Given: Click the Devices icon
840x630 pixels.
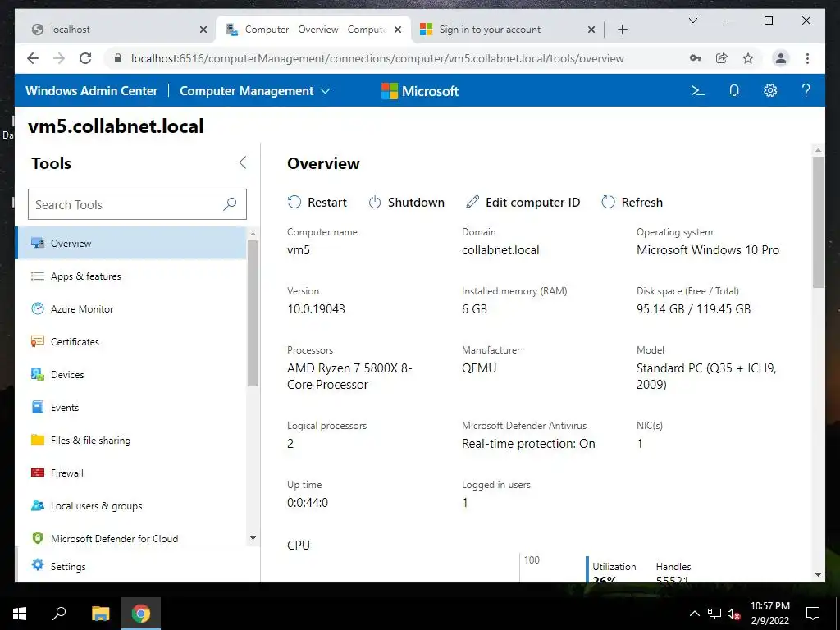Looking at the screenshot, I should (38, 374).
